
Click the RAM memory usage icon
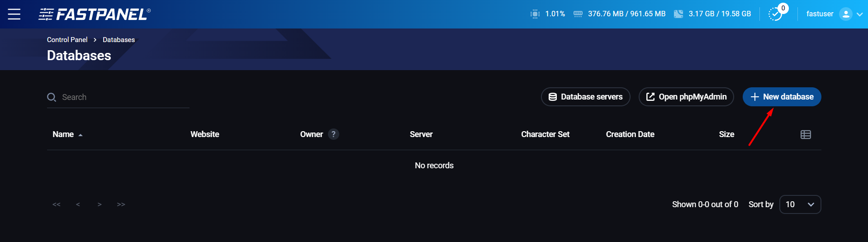(578, 14)
